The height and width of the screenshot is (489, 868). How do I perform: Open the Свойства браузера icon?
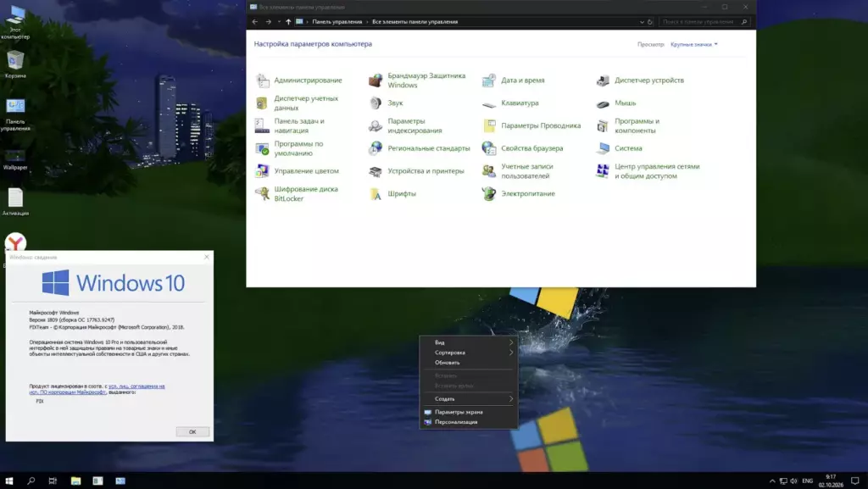(489, 148)
